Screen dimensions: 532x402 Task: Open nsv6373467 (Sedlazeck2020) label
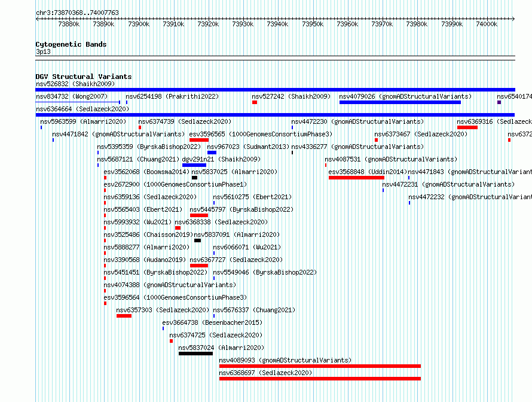421,134
